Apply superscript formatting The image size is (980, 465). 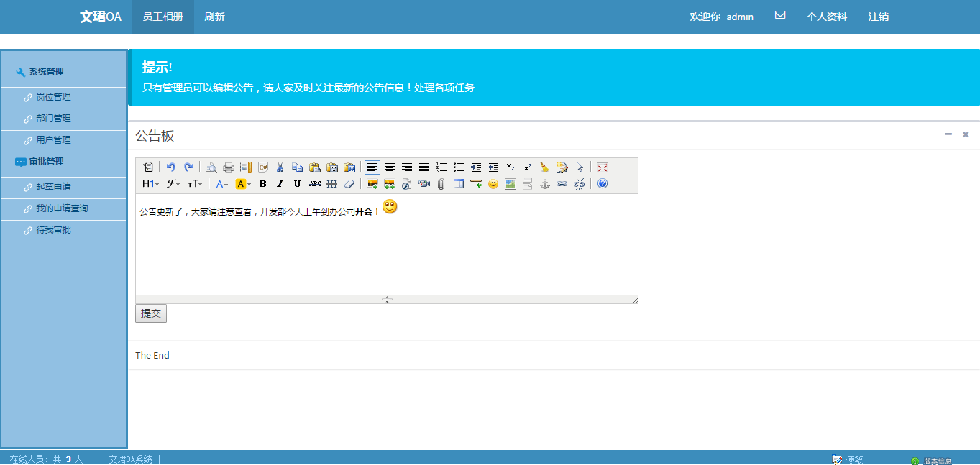[528, 167]
